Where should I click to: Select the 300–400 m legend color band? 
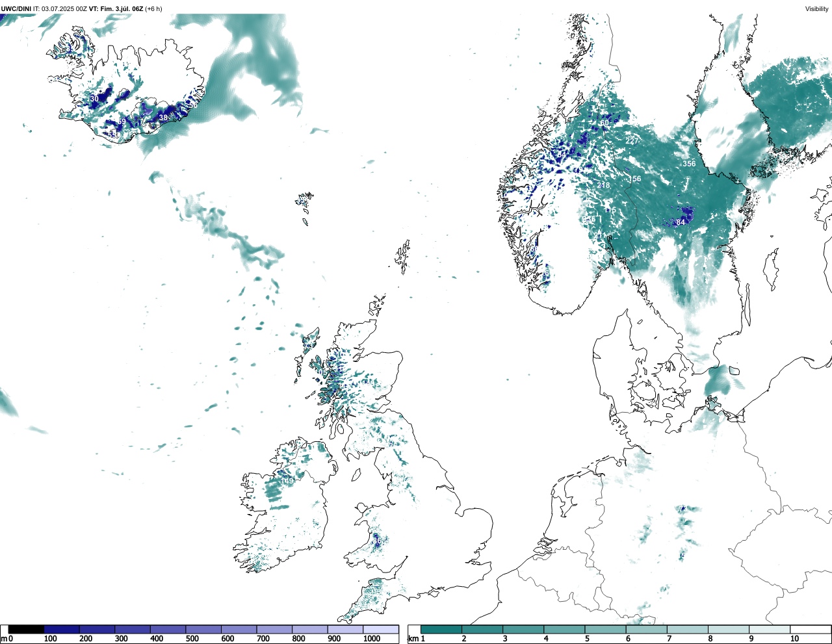133,629
